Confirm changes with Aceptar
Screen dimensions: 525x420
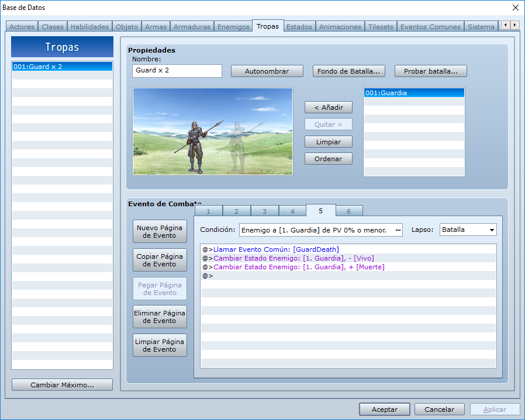(384, 409)
